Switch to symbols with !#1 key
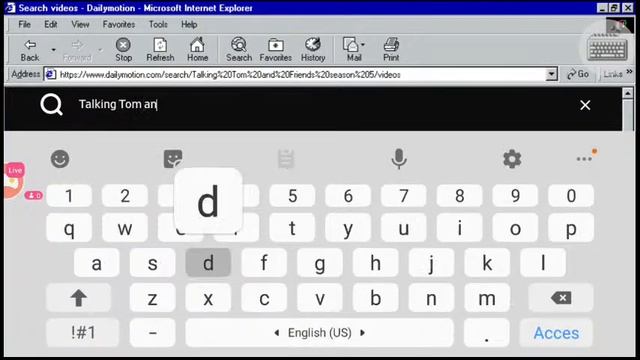 click(x=83, y=333)
